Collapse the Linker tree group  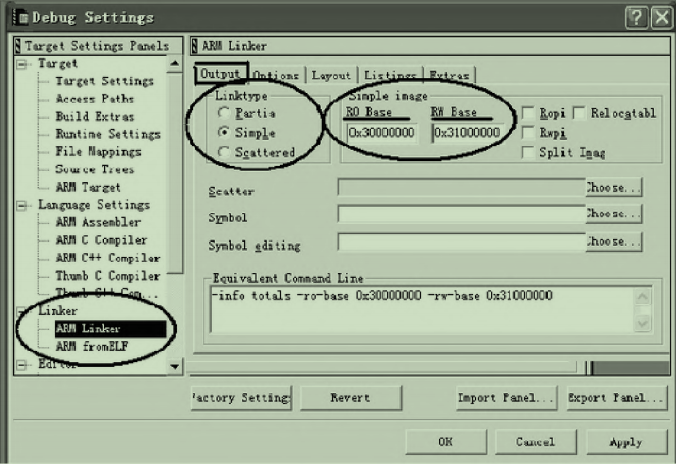pos(22,311)
